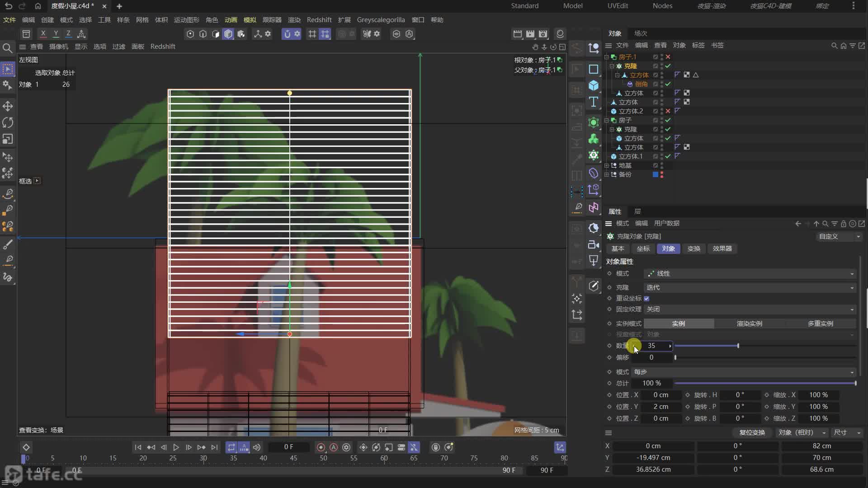Toggle visibility dots of 地基 row
The image size is (868, 488).
click(x=662, y=165)
